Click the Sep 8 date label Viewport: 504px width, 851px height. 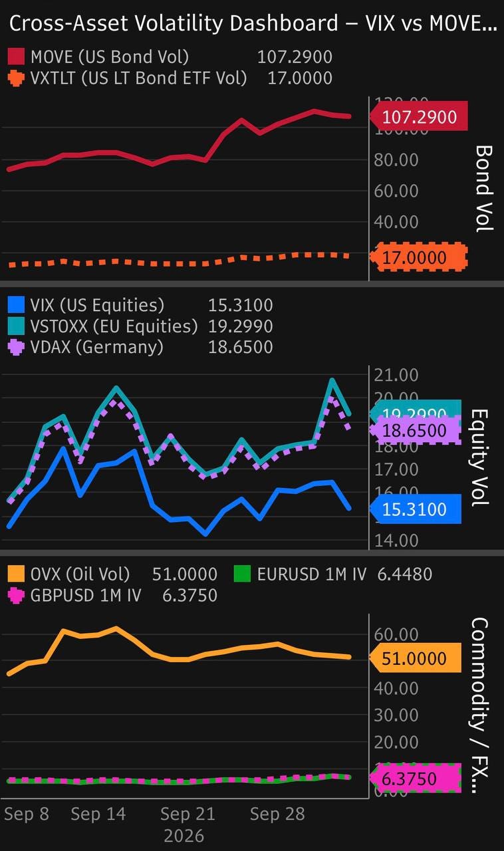pos(27,814)
